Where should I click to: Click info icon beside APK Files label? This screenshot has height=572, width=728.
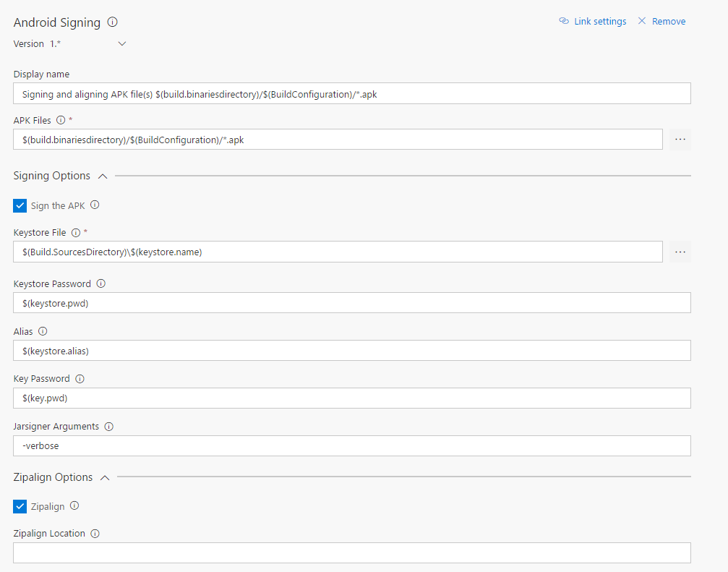point(61,120)
